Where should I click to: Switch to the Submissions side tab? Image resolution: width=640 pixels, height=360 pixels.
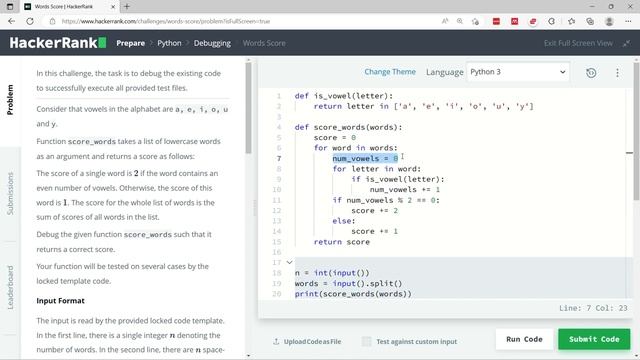pyautogui.click(x=10, y=193)
